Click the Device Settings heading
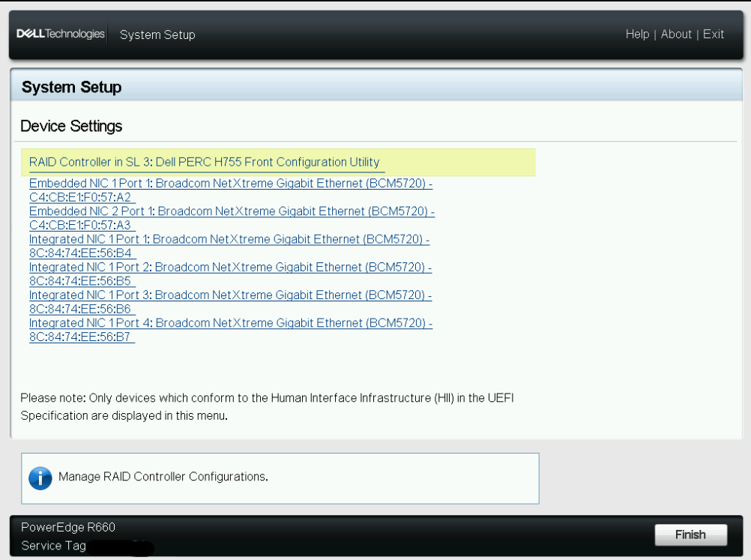The height and width of the screenshot is (560, 751). pos(71,126)
